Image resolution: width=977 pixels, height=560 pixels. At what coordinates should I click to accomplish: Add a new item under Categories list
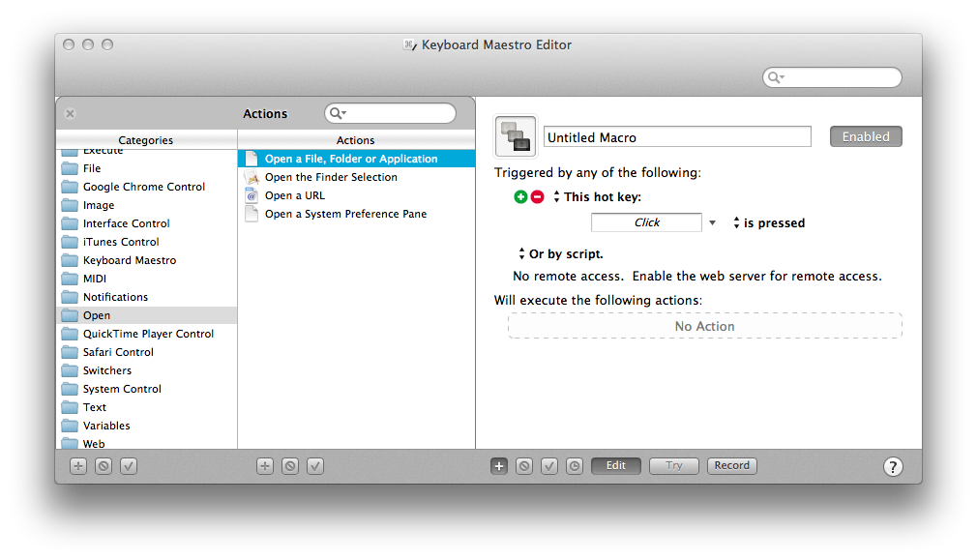click(x=78, y=466)
